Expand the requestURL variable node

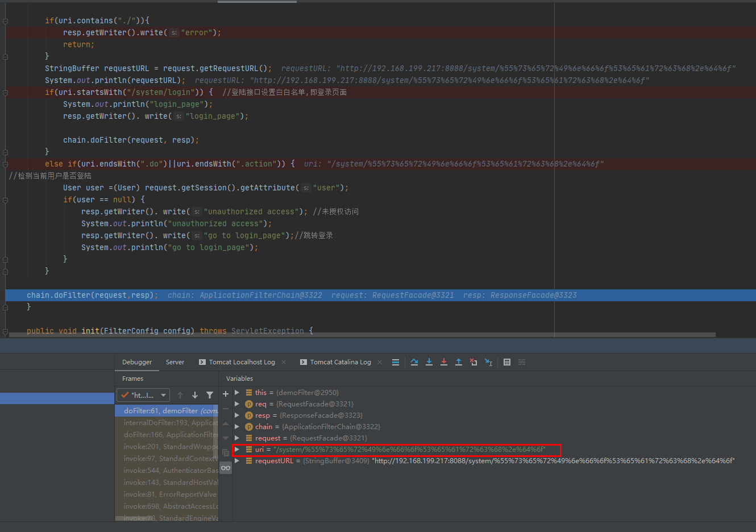coord(238,461)
